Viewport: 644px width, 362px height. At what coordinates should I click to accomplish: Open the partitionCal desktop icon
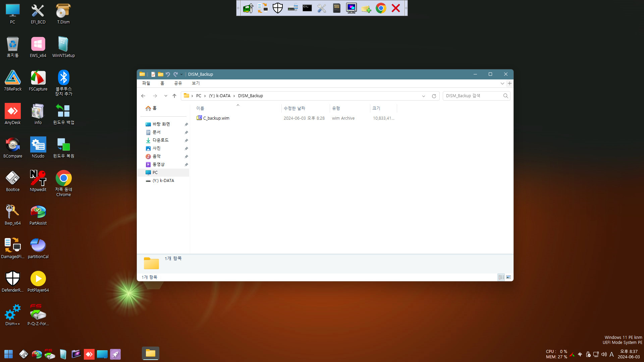[38, 248]
